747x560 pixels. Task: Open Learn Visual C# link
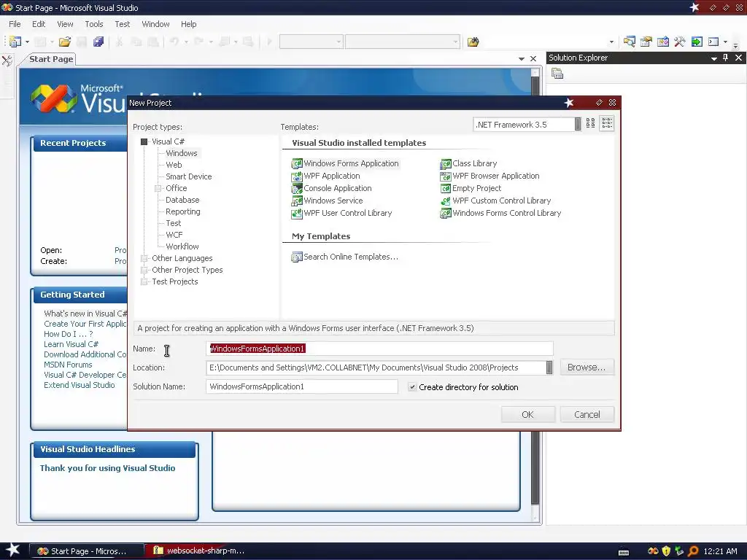click(x=71, y=344)
